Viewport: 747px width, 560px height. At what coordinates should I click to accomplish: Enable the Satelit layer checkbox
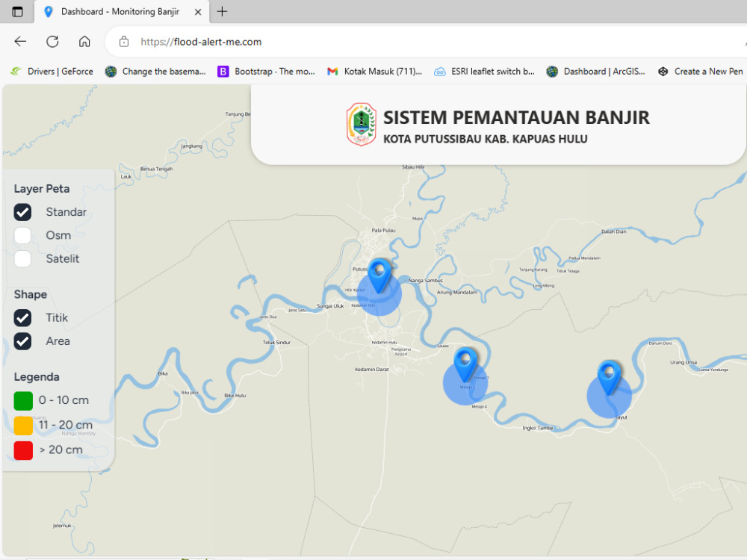(22, 258)
